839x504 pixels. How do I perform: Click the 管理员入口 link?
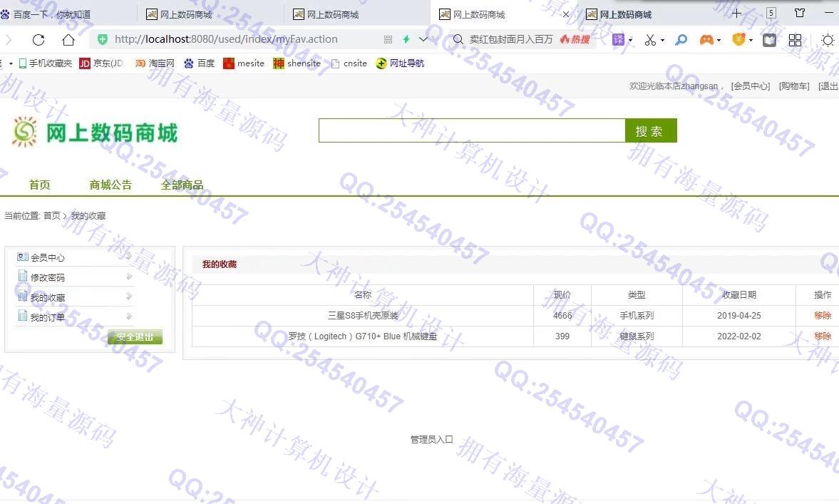[x=432, y=439]
